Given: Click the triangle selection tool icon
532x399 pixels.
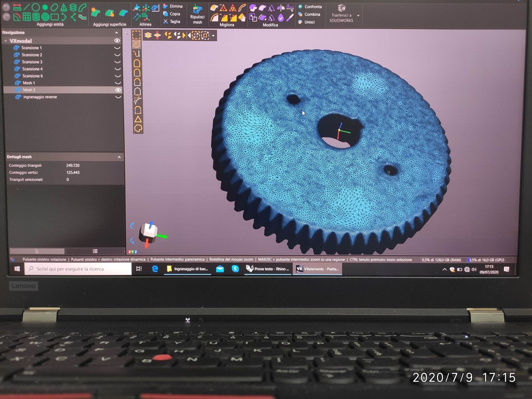Looking at the screenshot, I should tap(138, 119).
